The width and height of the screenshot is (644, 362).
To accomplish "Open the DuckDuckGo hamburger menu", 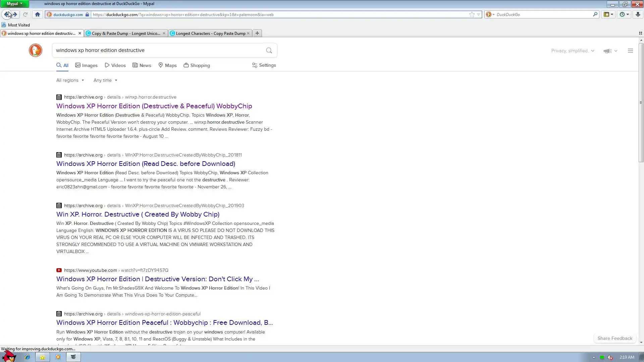I will tap(630, 51).
